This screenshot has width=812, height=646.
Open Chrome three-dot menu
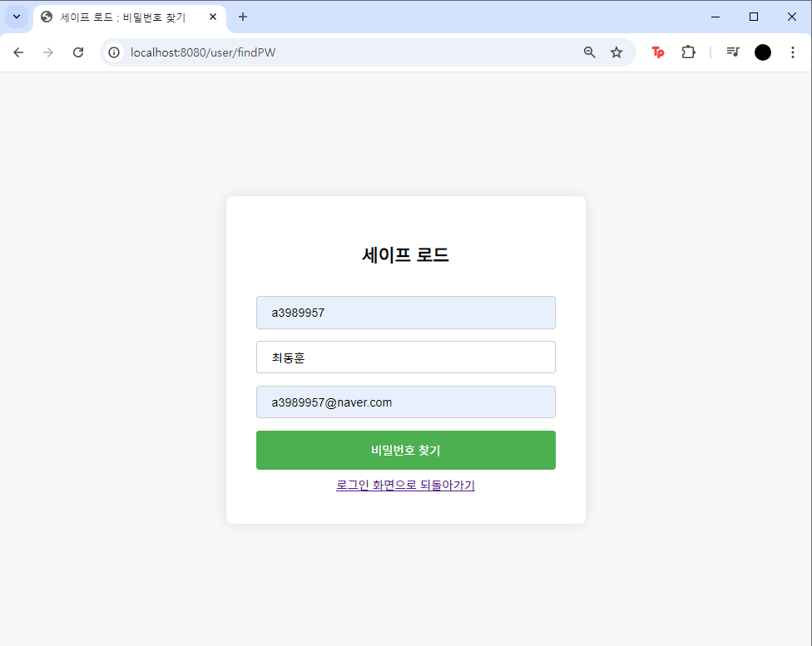[x=793, y=52]
